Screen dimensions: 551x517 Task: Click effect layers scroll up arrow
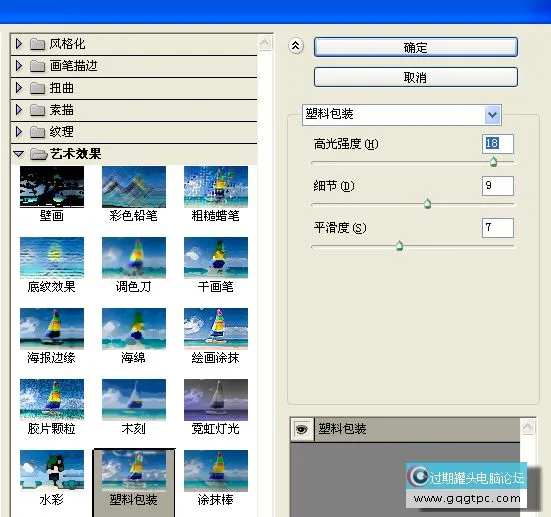[527, 427]
